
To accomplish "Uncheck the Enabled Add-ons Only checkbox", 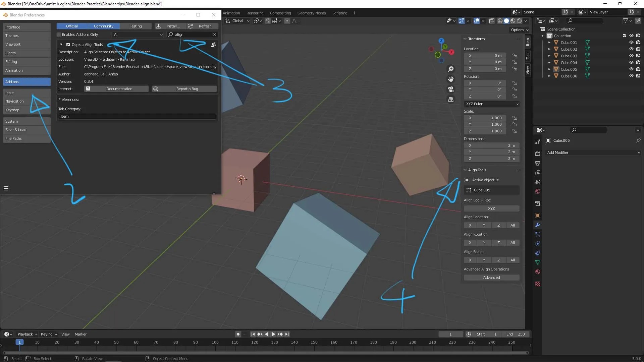I will tap(59, 34).
